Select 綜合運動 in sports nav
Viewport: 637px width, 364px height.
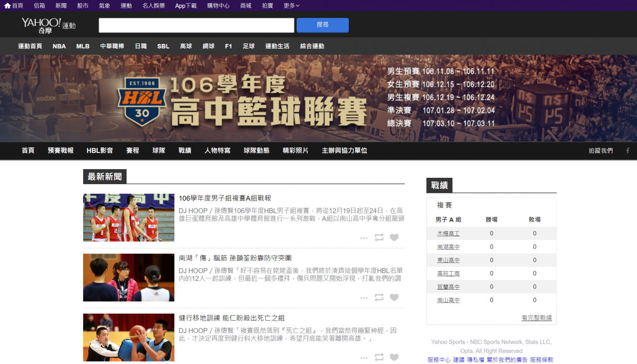(312, 46)
